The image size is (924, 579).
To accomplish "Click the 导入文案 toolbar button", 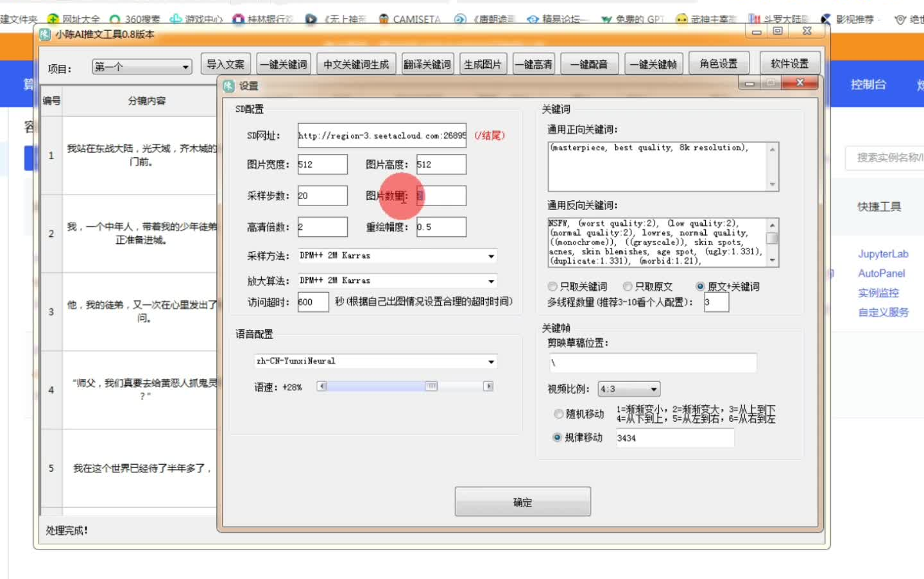I will (225, 64).
